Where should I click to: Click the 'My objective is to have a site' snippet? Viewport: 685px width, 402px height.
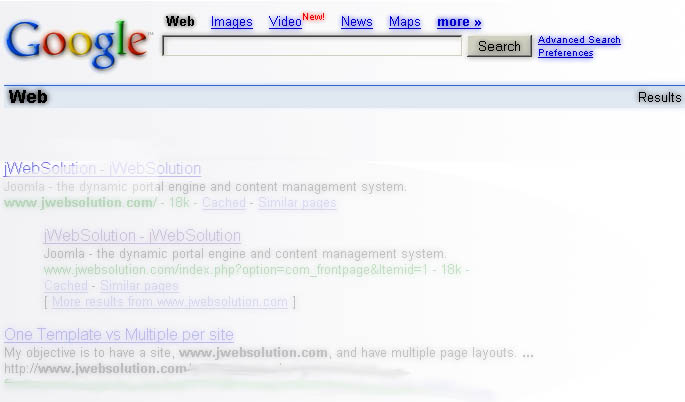pos(268,353)
